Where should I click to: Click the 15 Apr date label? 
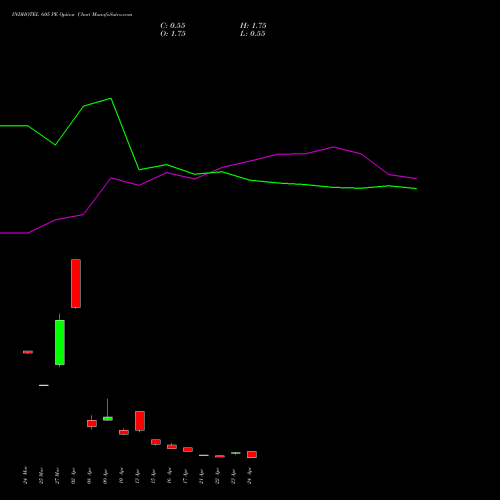pyautogui.click(x=153, y=476)
